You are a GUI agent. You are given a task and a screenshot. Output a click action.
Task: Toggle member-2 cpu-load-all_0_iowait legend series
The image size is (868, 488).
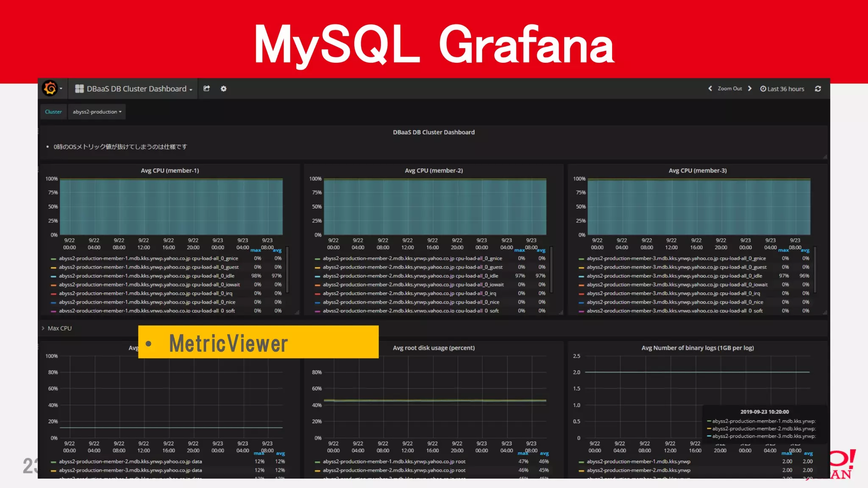pos(413,285)
